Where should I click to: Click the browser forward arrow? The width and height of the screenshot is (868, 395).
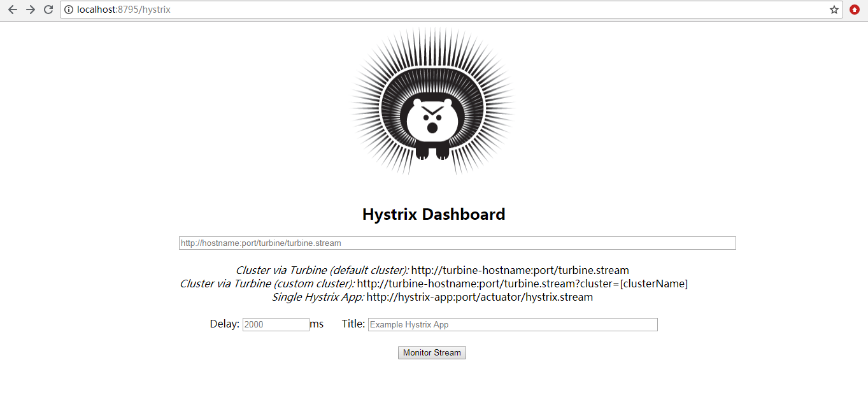(30, 10)
